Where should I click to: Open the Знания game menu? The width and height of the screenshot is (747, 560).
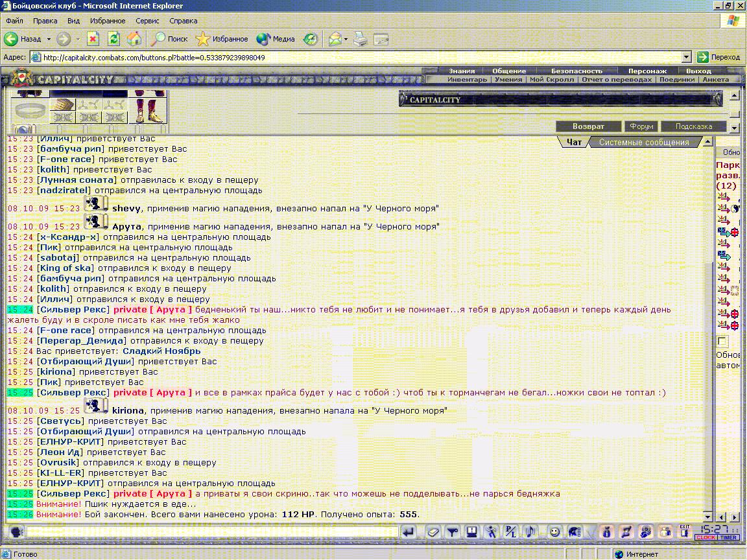462,71
